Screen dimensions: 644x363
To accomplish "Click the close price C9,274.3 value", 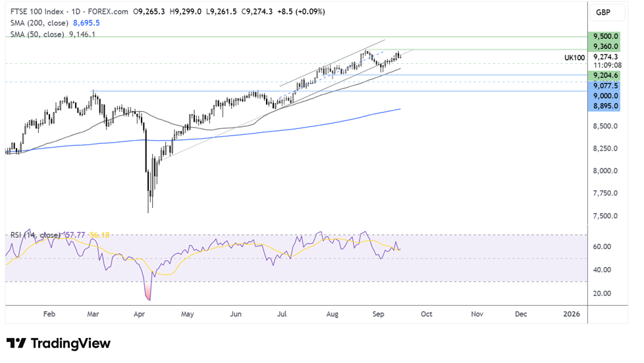I will point(257,11).
